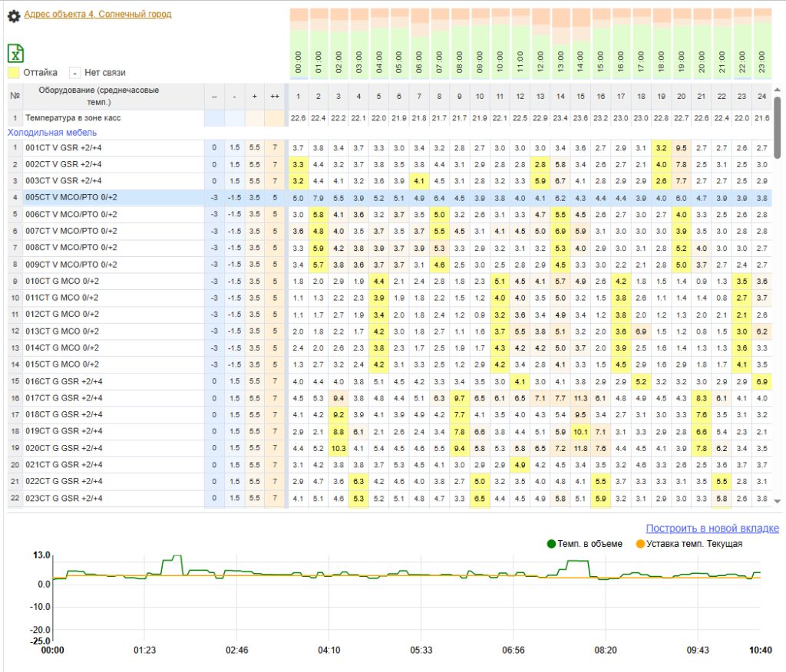The image size is (786, 672).
Task: Click the "-" no-connection legend box
Action: coord(74,73)
